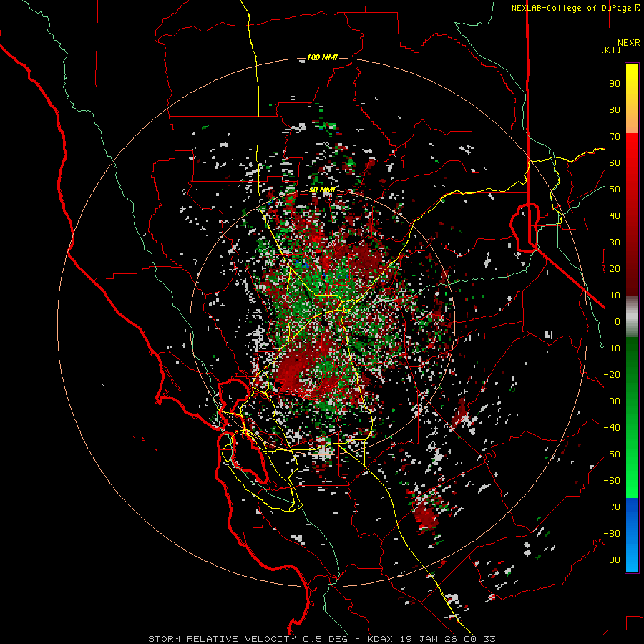Click the blue bottom segment of color bar

[632, 535]
